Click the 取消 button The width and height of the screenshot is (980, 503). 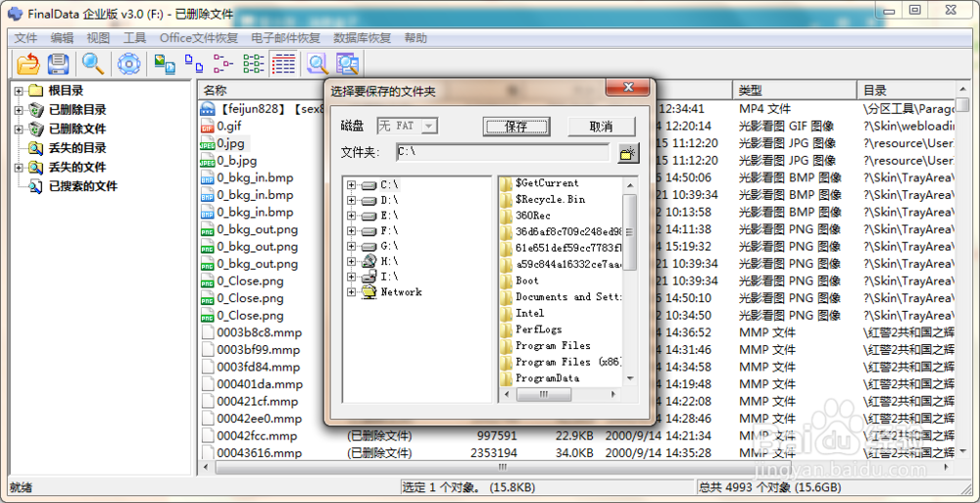(602, 126)
